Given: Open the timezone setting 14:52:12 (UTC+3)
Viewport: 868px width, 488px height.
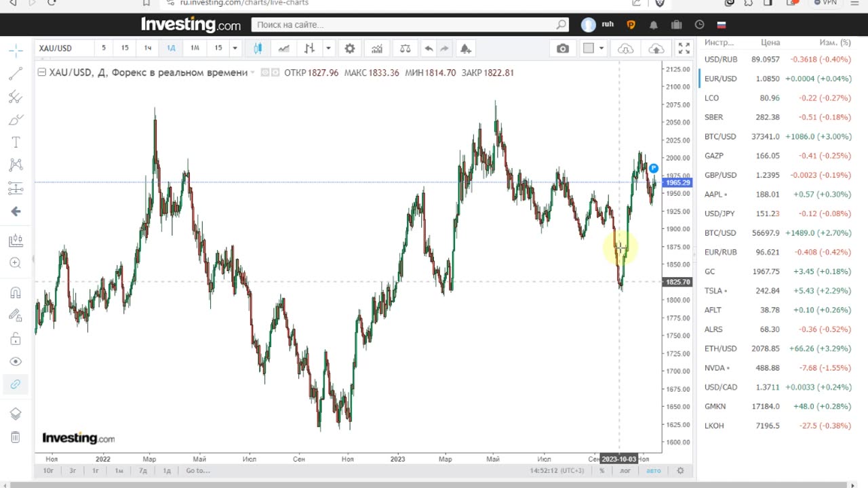Looking at the screenshot, I should (557, 470).
